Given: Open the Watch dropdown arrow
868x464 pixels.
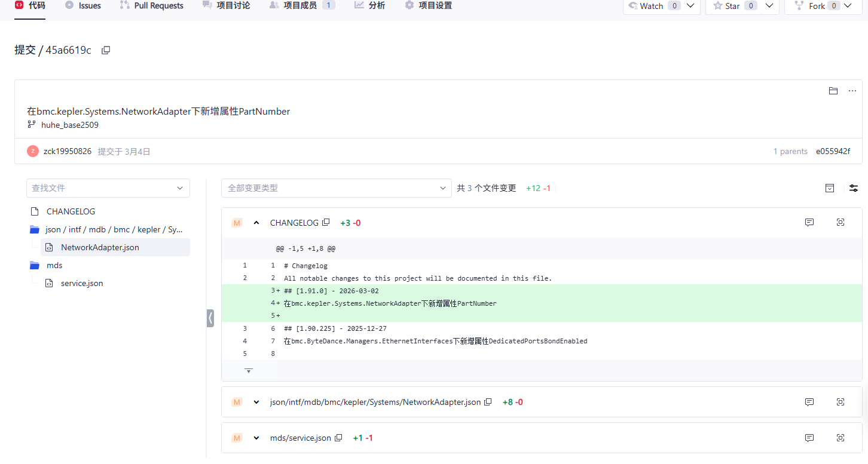Looking at the screenshot, I should pos(690,6).
